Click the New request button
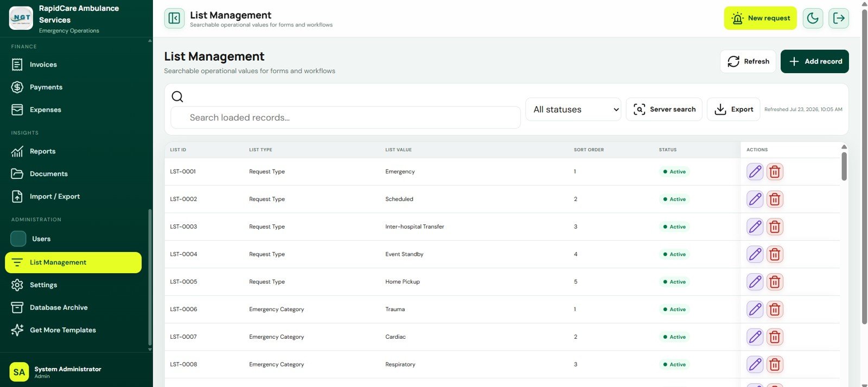This screenshot has width=868, height=387. (760, 18)
